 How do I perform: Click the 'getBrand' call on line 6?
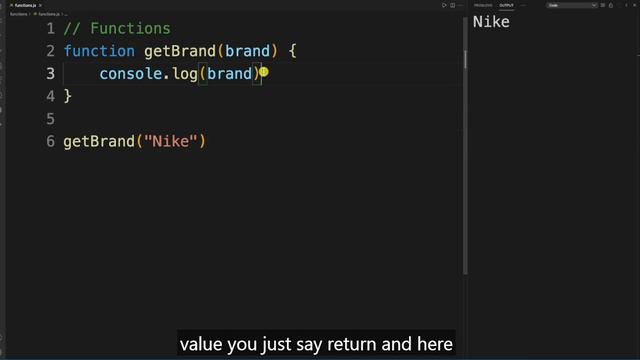point(99,141)
